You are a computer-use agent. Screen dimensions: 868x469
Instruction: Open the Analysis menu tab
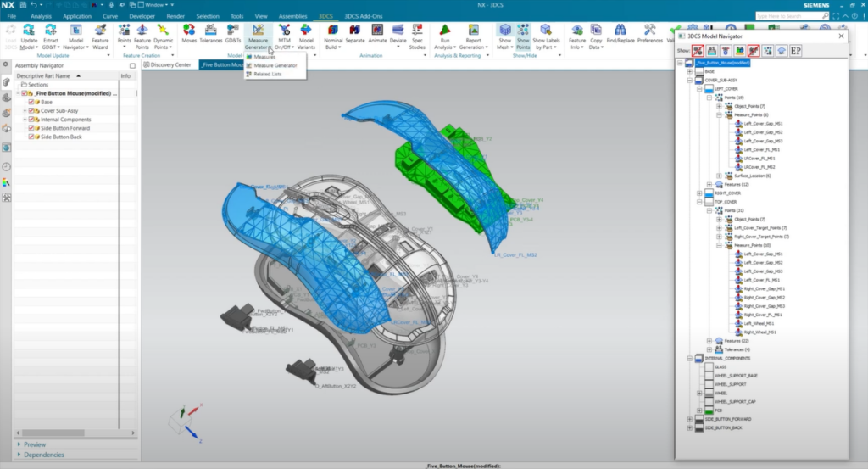pos(41,16)
